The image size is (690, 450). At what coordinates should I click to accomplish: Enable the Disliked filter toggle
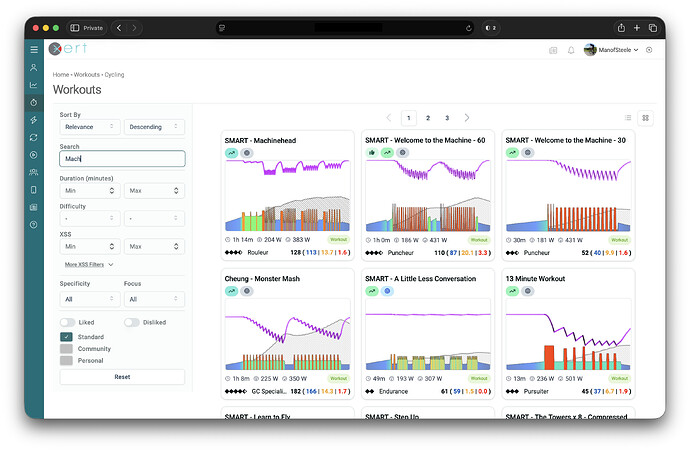131,322
